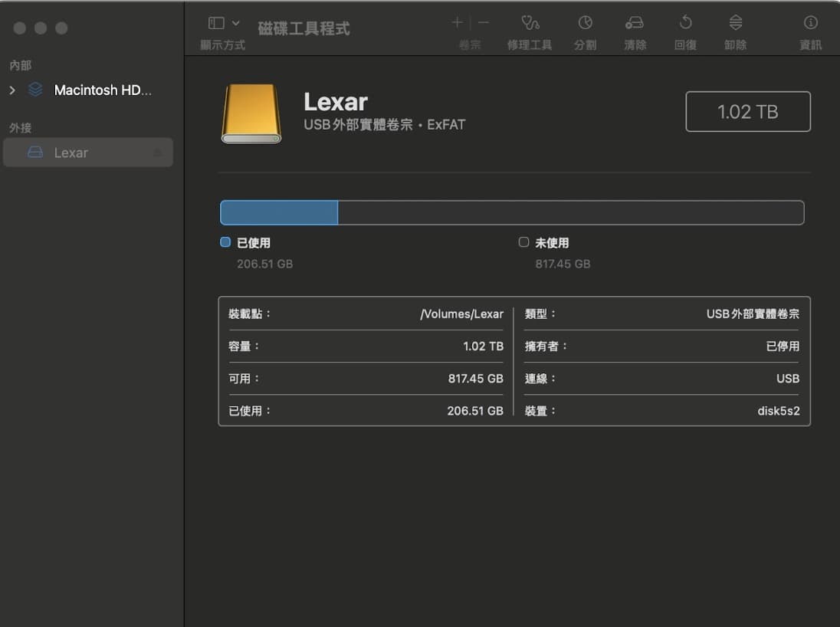Click the yellow Lexar external disk image

(251, 113)
